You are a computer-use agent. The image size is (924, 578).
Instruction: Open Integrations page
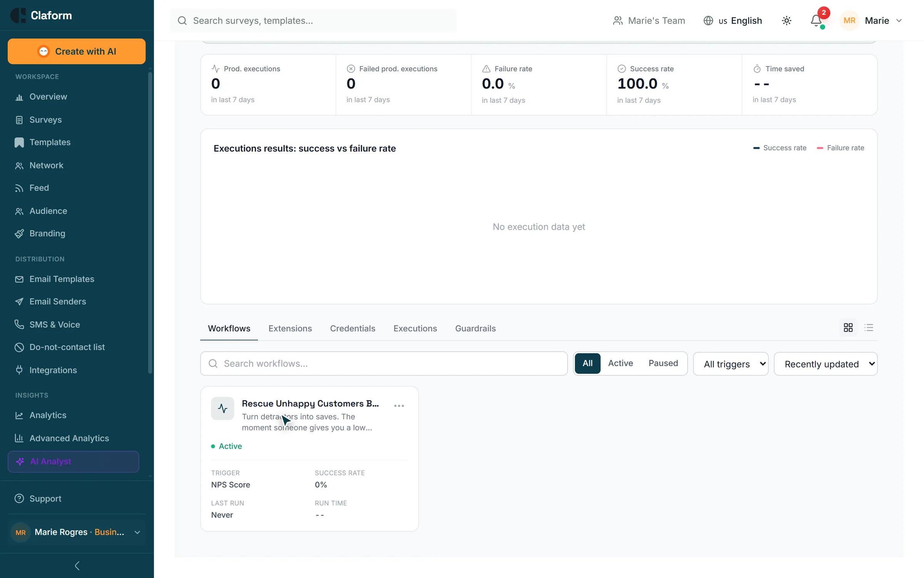click(73, 370)
